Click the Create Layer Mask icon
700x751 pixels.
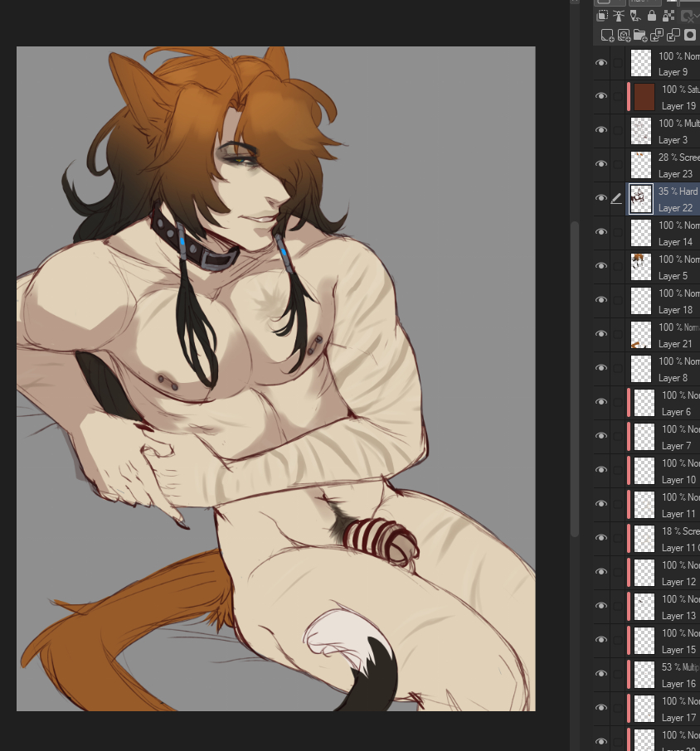[689, 36]
